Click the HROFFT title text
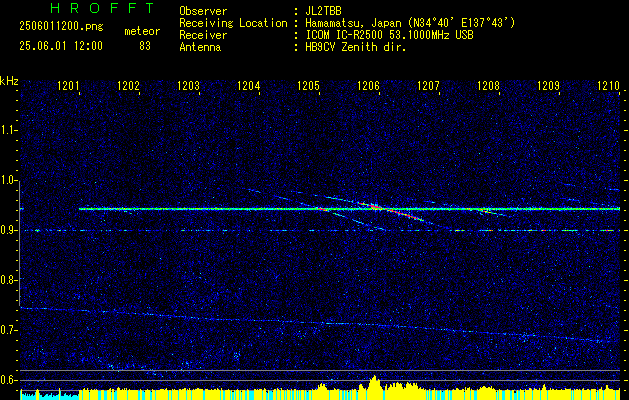This screenshot has width=629, height=400. coord(102,8)
